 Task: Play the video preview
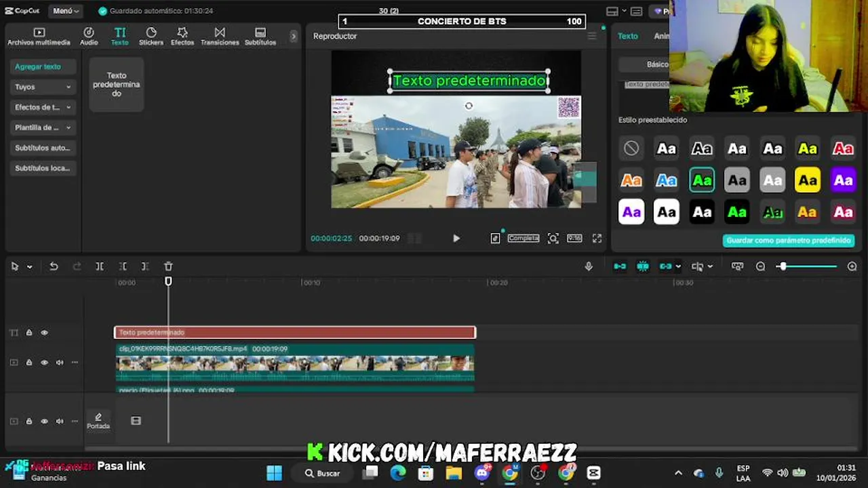pos(456,239)
